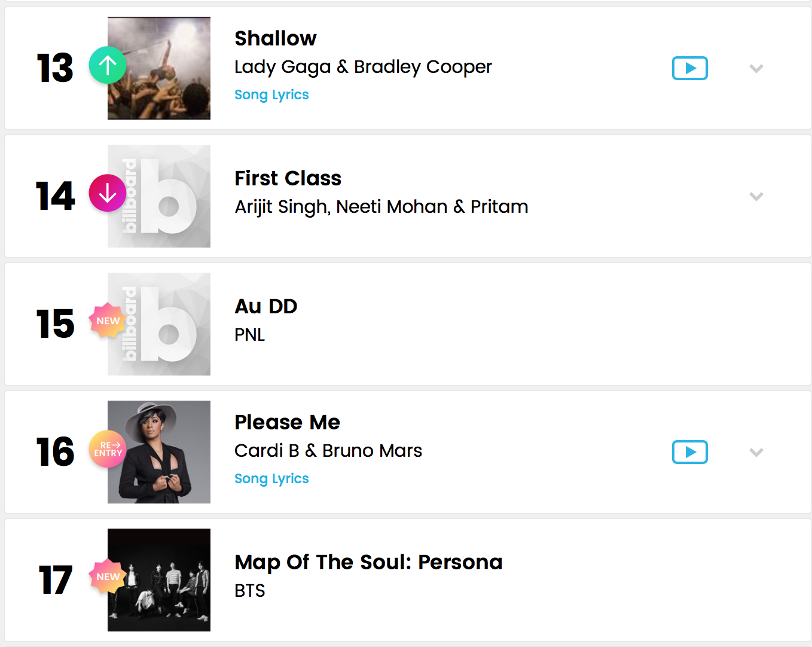Click the NEW badge beside Au DD
812x647 pixels.
click(108, 321)
